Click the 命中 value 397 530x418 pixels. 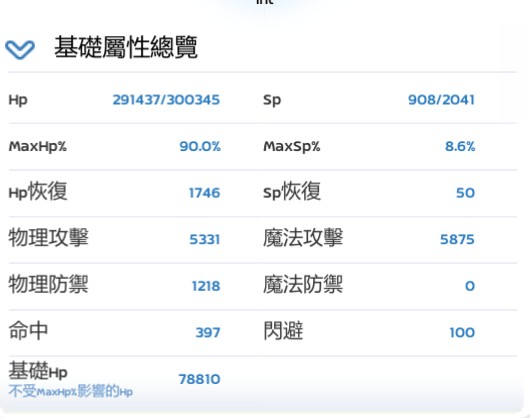pyautogui.click(x=208, y=333)
